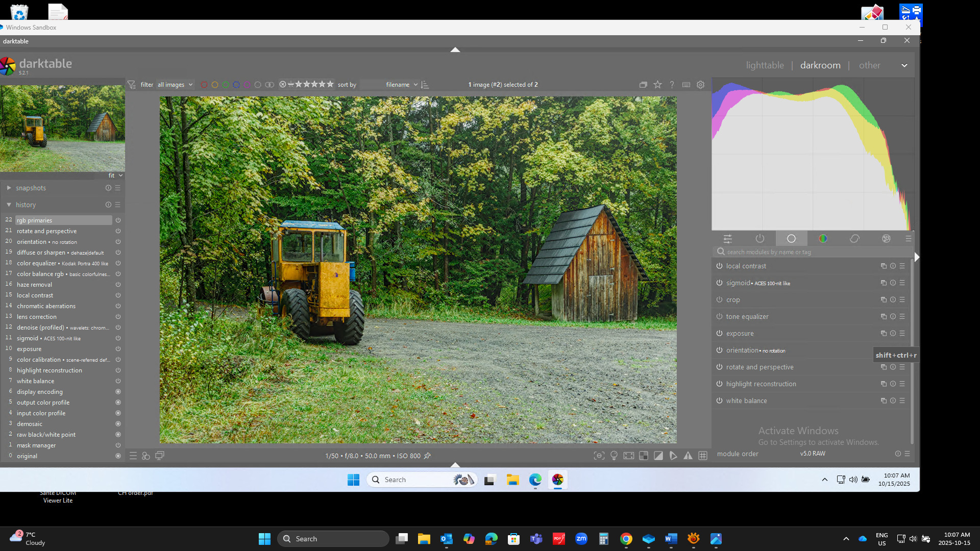Select lens correction in history list

(37, 317)
